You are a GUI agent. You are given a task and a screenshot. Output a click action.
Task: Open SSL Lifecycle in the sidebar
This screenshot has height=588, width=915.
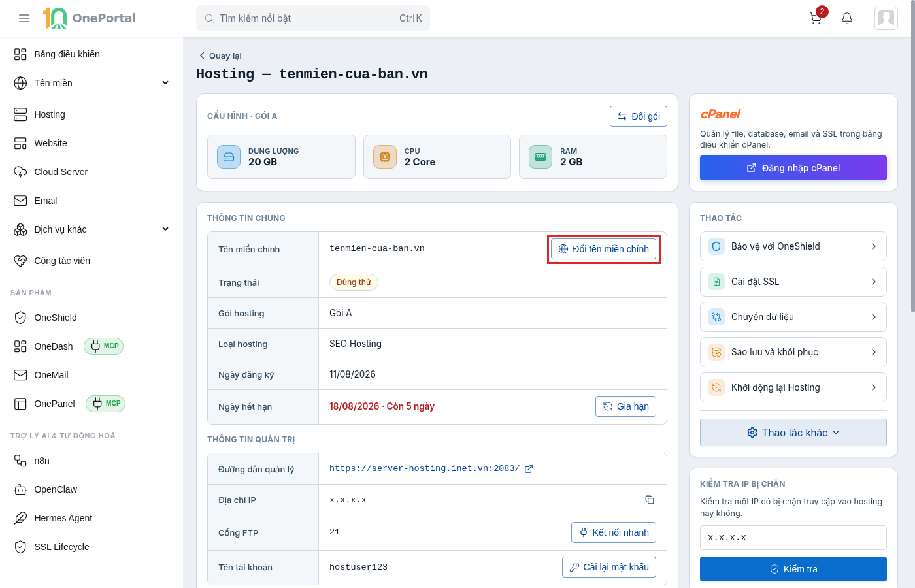[x=91, y=547]
